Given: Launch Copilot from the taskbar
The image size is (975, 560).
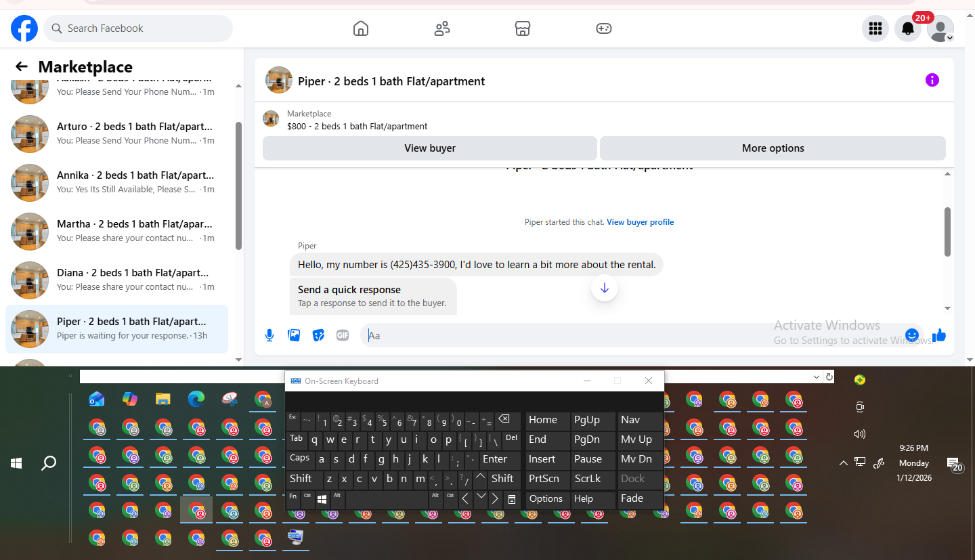Looking at the screenshot, I should point(130,400).
